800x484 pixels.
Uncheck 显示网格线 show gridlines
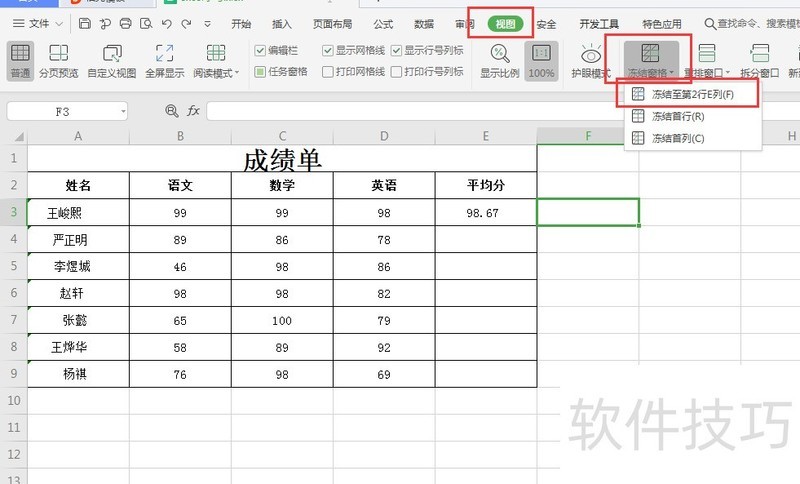[x=328, y=50]
